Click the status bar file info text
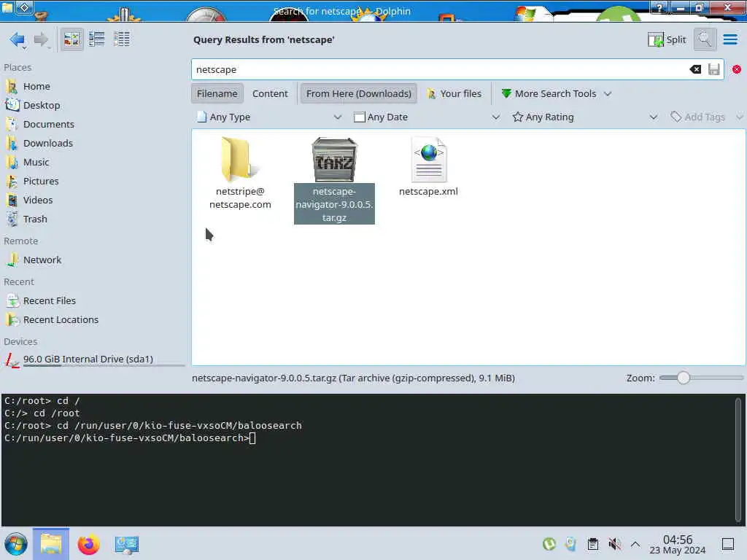The image size is (747, 560). coord(354,378)
